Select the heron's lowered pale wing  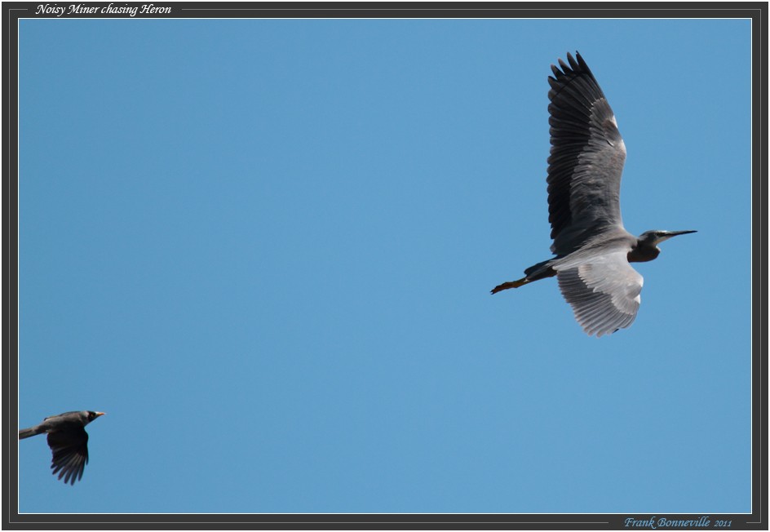point(602,290)
